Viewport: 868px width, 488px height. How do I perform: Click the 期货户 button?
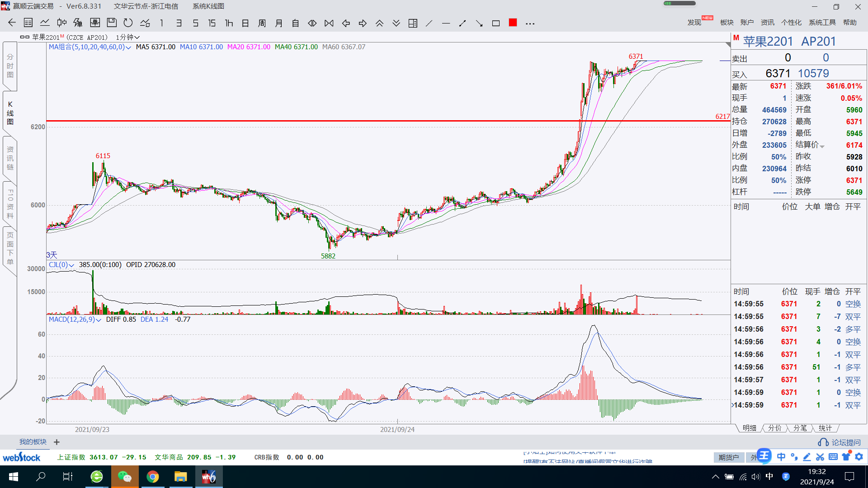coord(729,457)
